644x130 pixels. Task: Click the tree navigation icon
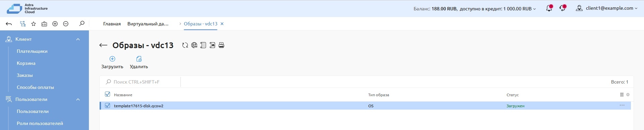23,24
